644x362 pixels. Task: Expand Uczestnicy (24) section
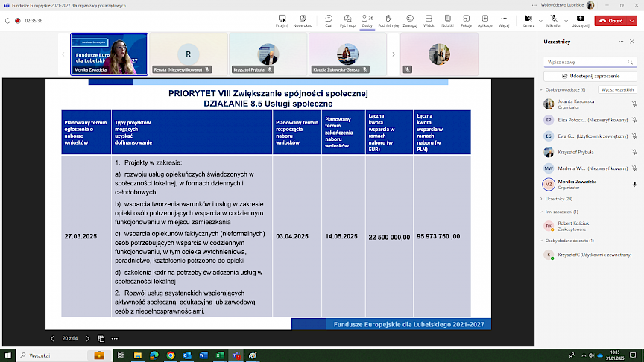tap(541, 199)
